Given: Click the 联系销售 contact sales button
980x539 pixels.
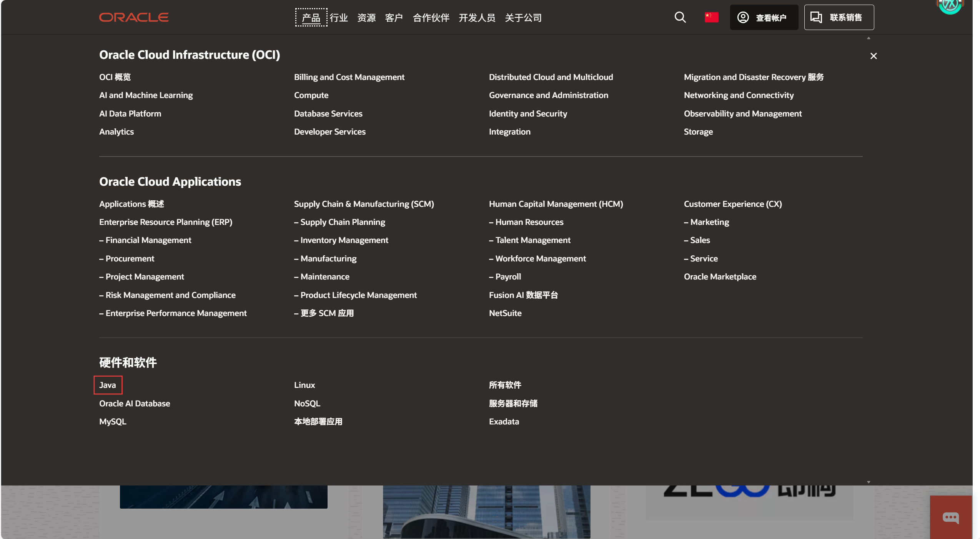Looking at the screenshot, I should [839, 17].
